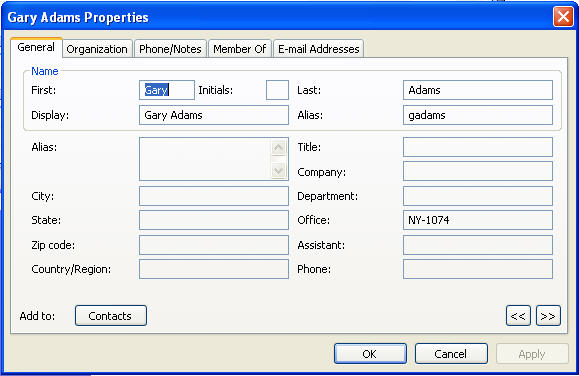
Task: Confirm with the OK button
Action: pyautogui.click(x=370, y=354)
